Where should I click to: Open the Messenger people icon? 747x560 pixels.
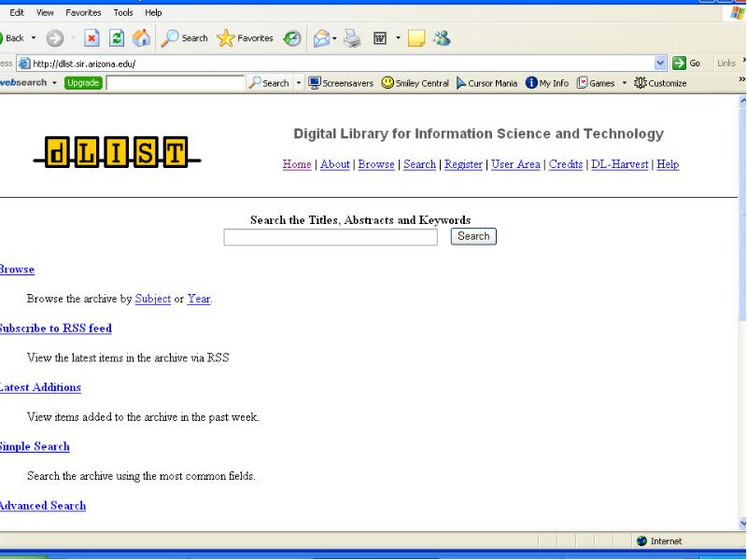click(x=442, y=38)
